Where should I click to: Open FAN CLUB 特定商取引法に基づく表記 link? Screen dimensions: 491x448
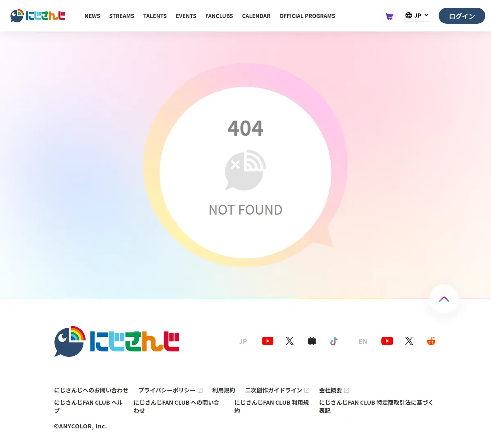pos(376,406)
